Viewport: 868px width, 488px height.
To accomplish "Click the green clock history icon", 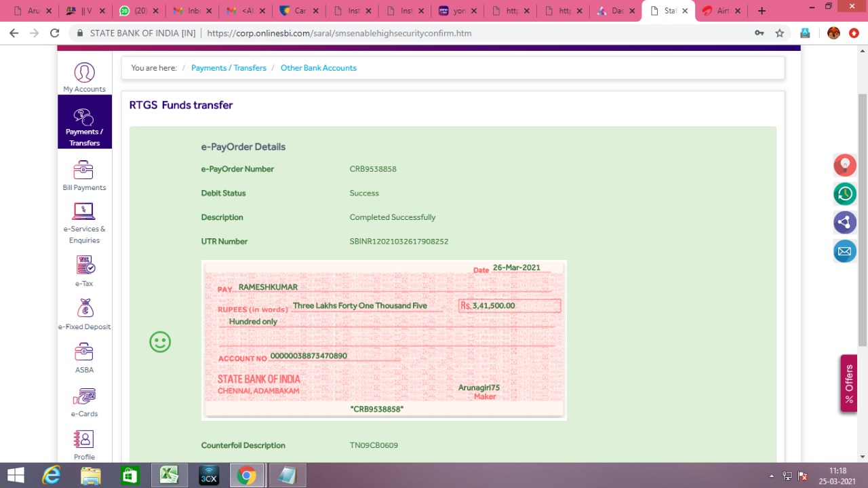I will 845,194.
